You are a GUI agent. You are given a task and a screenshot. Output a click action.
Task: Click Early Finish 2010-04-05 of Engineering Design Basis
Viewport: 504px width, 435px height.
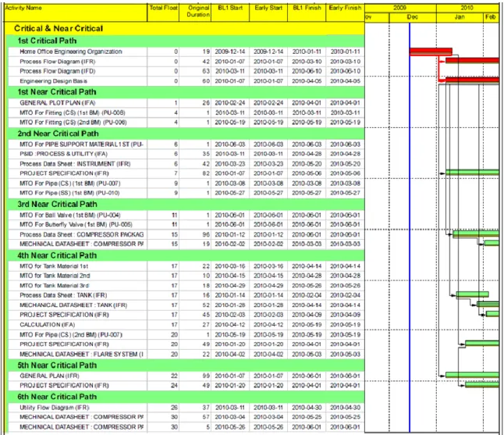click(345, 81)
